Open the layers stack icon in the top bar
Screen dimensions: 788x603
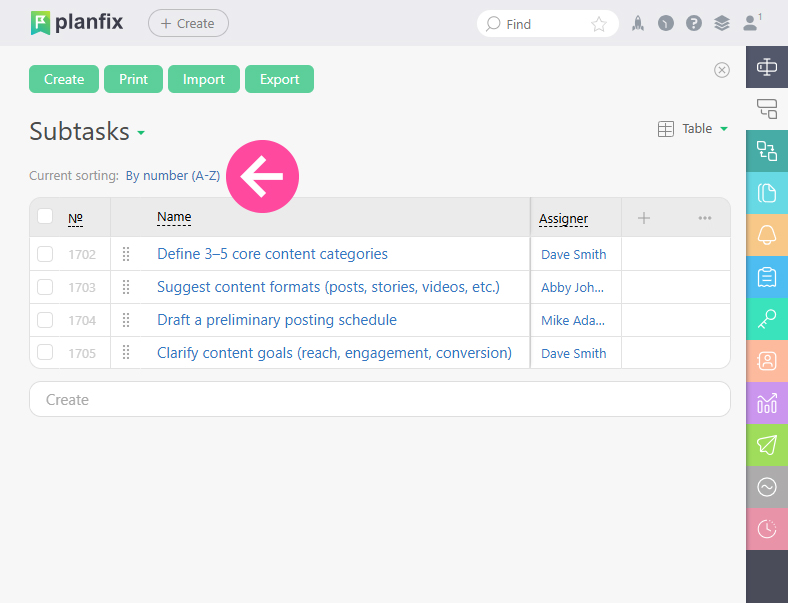722,24
